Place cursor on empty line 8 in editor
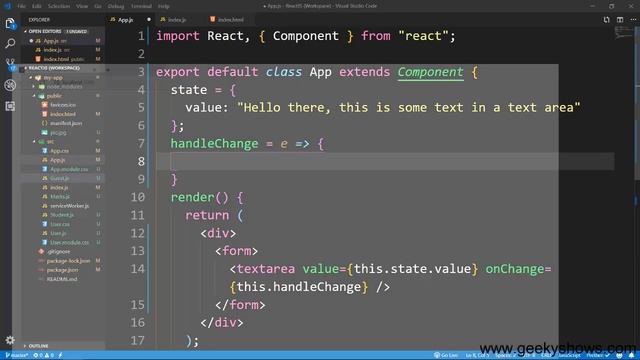The image size is (640, 360). [384, 162]
